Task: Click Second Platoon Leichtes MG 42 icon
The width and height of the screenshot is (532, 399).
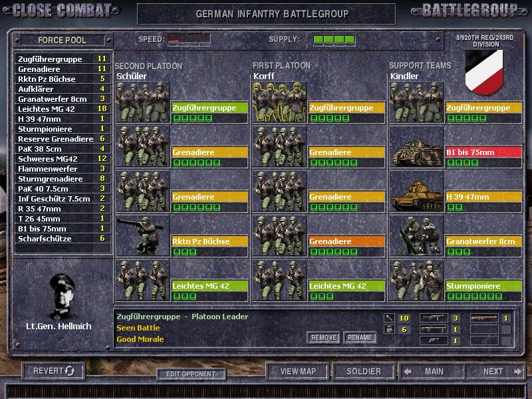Action: pyautogui.click(x=142, y=280)
